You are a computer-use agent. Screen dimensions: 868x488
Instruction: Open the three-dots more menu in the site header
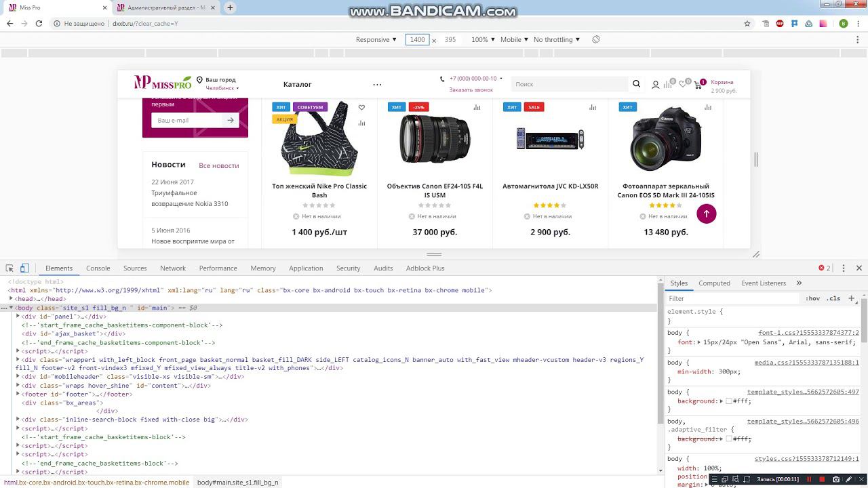pos(377,84)
